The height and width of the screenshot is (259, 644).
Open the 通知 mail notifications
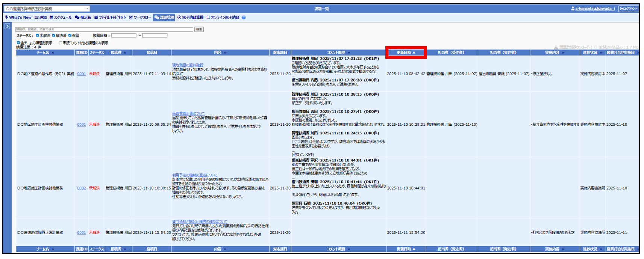click(x=41, y=18)
